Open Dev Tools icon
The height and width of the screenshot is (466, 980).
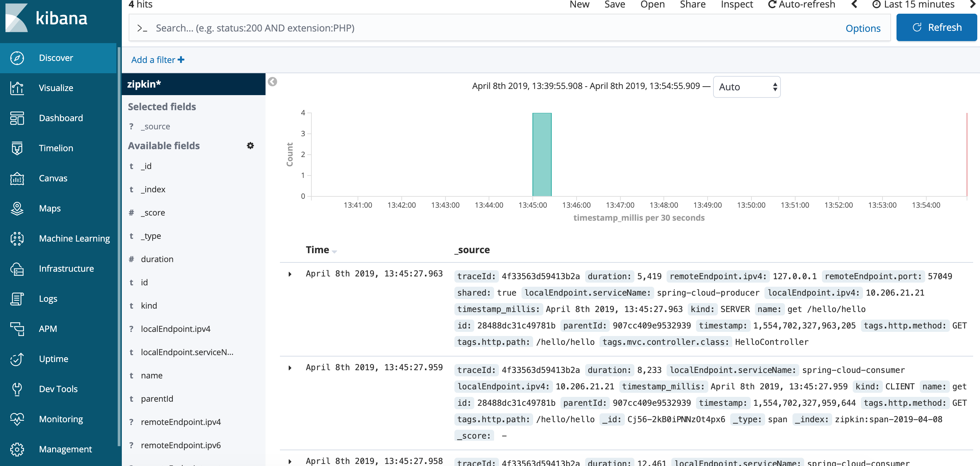(x=17, y=389)
